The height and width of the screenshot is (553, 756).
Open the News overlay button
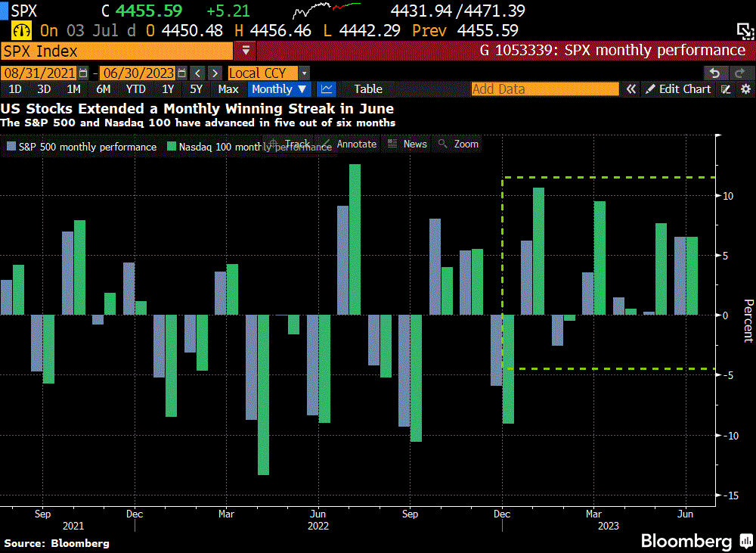pyautogui.click(x=407, y=144)
